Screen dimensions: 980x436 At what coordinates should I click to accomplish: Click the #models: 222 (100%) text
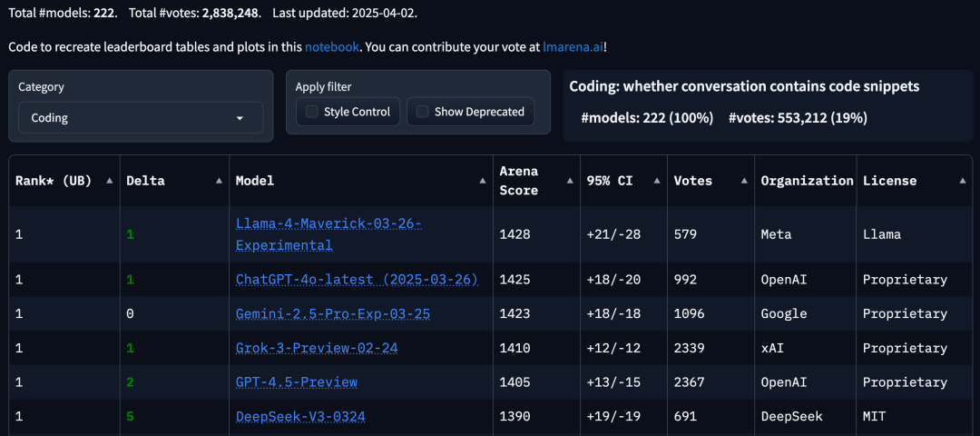[x=647, y=117]
